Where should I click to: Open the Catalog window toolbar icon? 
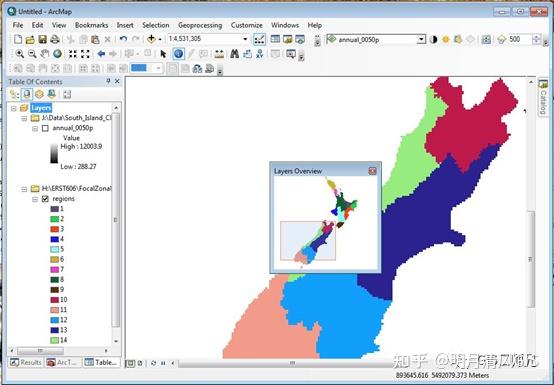click(288, 39)
